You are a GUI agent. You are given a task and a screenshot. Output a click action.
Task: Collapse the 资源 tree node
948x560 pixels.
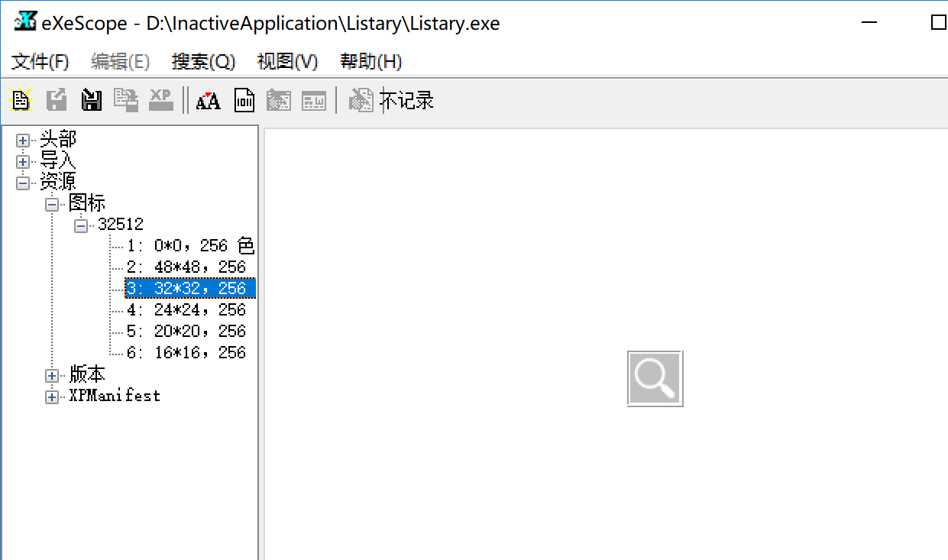click(x=22, y=181)
